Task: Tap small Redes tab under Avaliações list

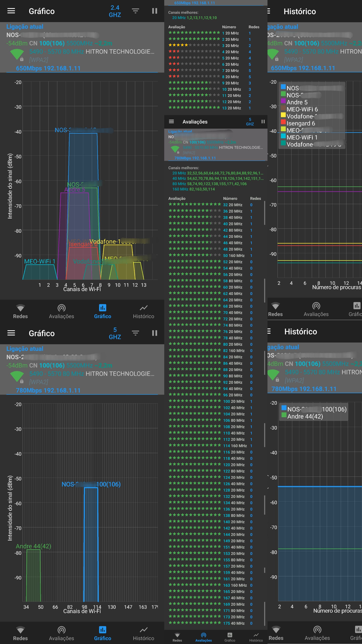Action: (x=177, y=637)
